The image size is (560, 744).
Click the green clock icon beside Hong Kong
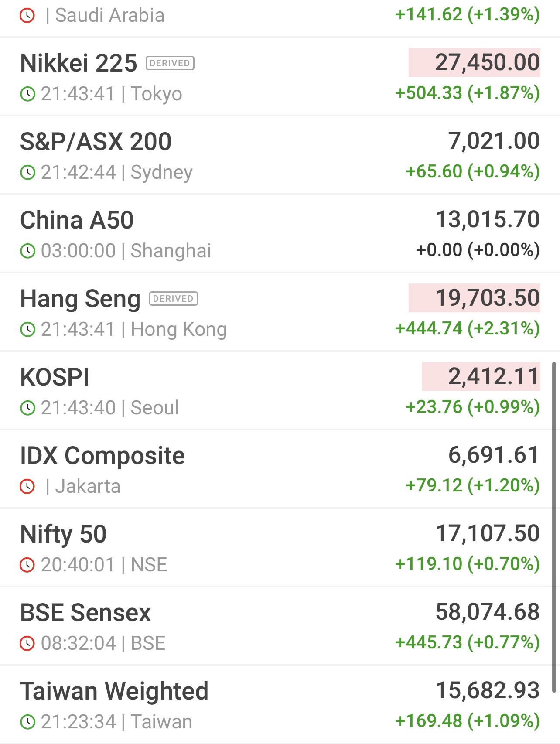pyautogui.click(x=27, y=330)
